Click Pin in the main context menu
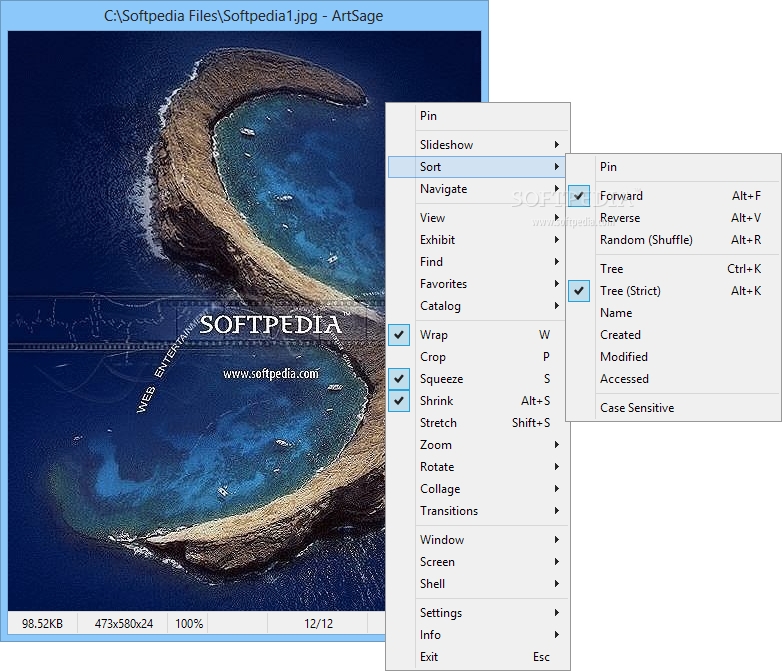 coord(478,116)
